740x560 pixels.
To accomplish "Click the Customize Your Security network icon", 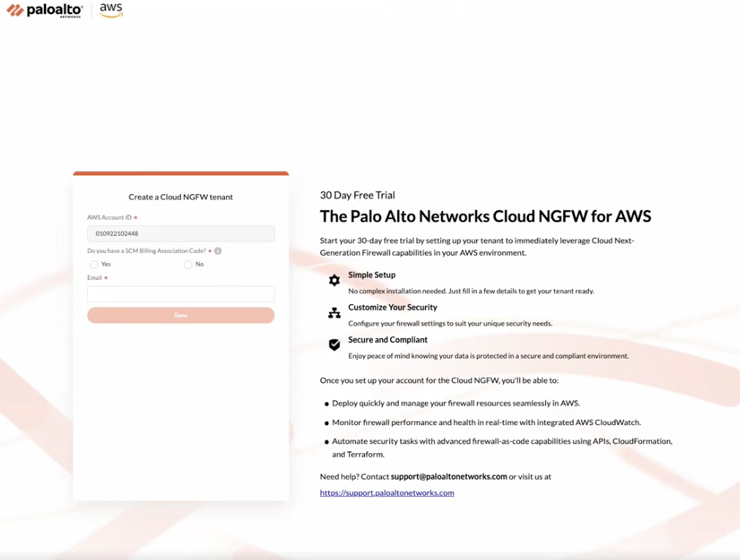I will (x=334, y=312).
